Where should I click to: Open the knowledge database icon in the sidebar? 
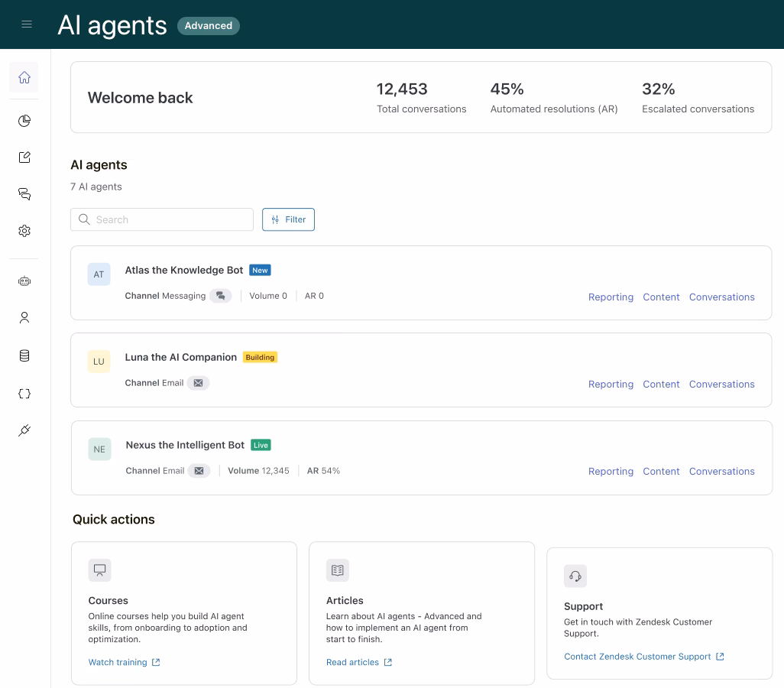[x=24, y=355]
